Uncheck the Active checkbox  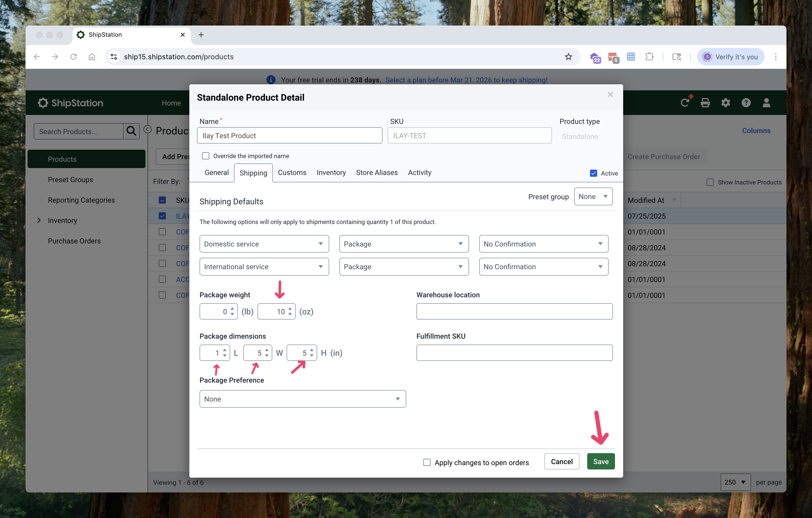coord(594,173)
